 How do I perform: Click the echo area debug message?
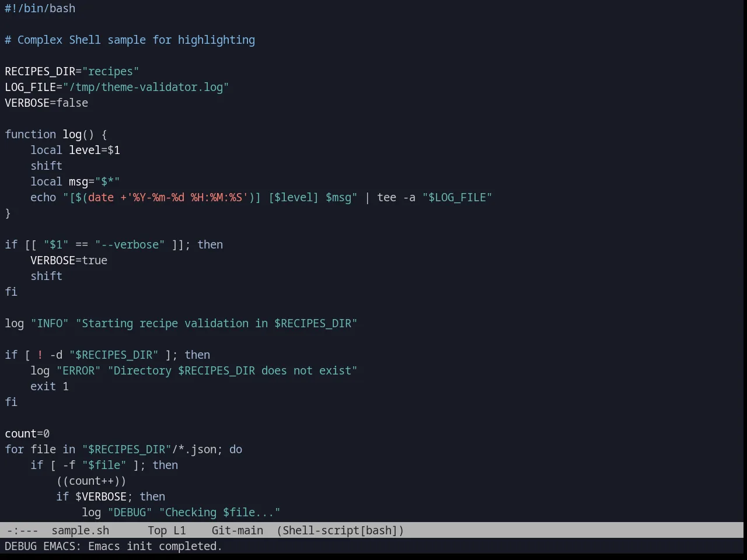[113, 546]
